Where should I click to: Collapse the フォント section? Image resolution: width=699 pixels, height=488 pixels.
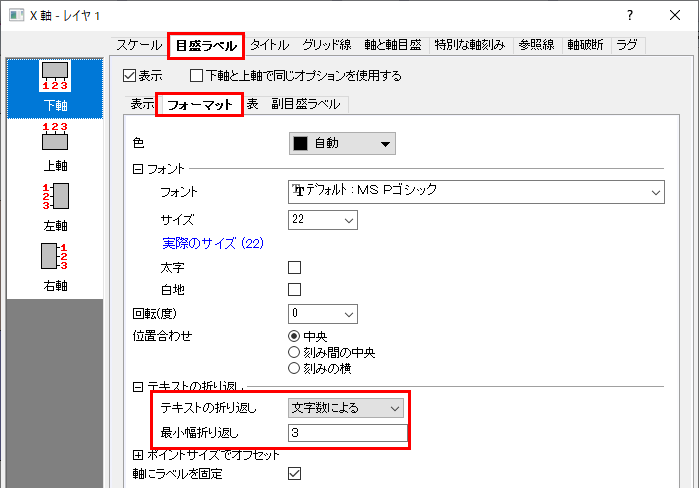[x=138, y=169]
